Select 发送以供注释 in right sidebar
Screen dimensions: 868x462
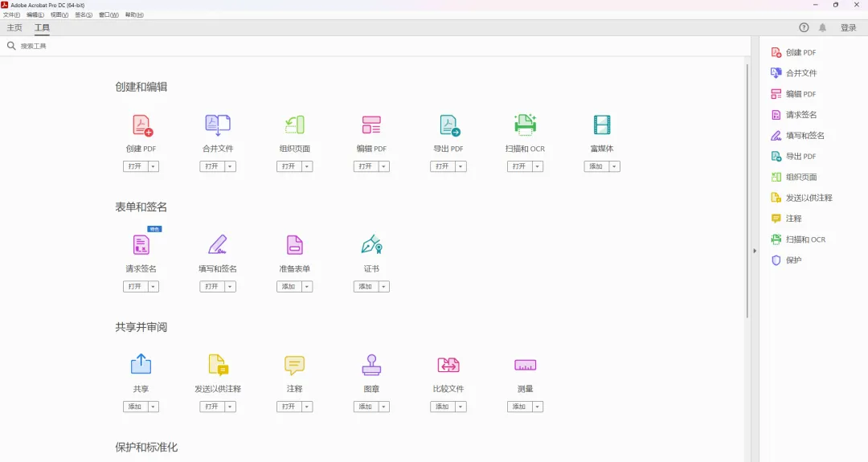(x=802, y=198)
